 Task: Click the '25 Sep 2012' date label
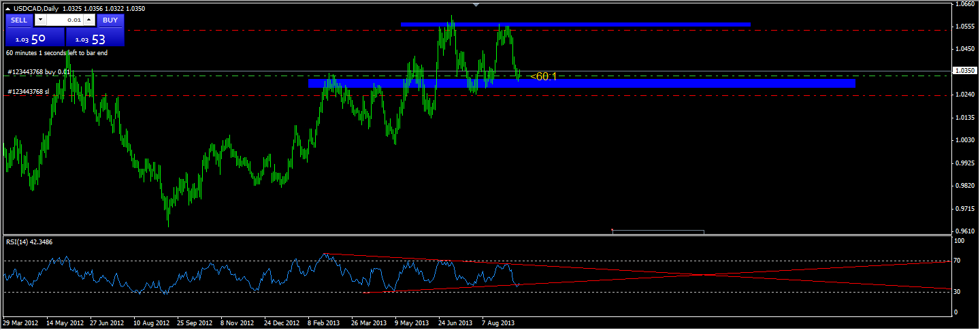coord(195,322)
